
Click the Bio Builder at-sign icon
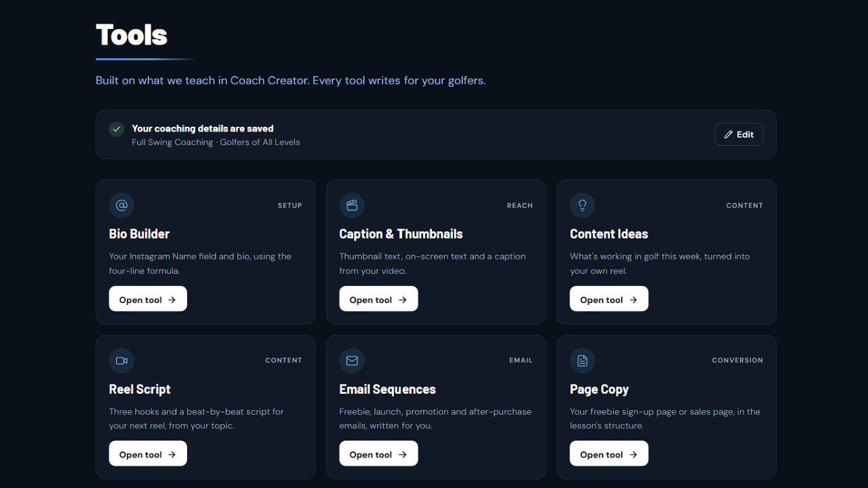point(121,205)
